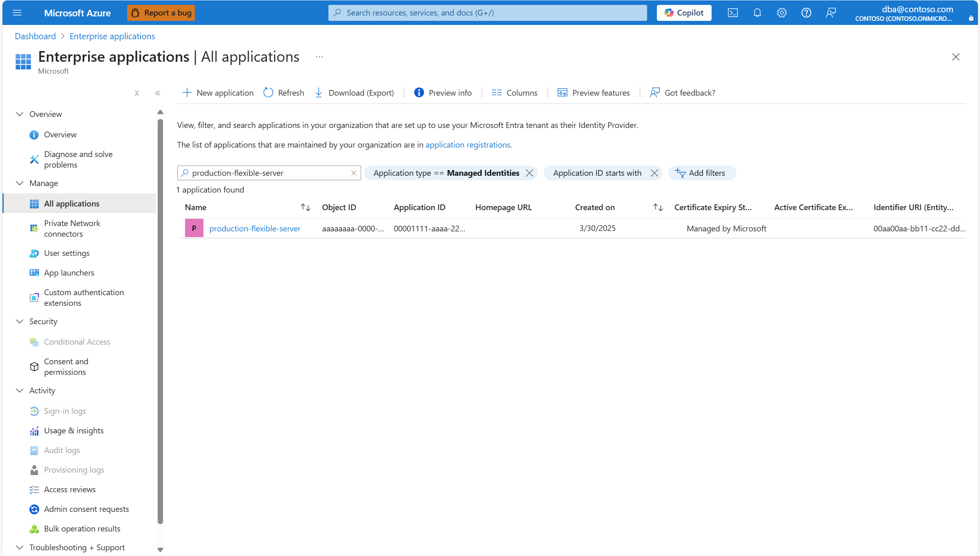Click Add filters
Image resolution: width=980 pixels, height=556 pixels.
pyautogui.click(x=702, y=173)
